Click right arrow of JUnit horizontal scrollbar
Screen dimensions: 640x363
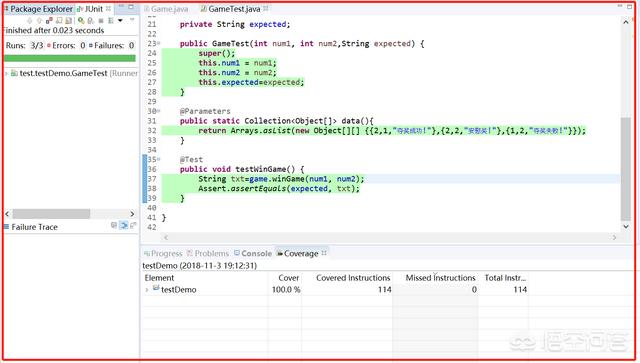coord(132,214)
